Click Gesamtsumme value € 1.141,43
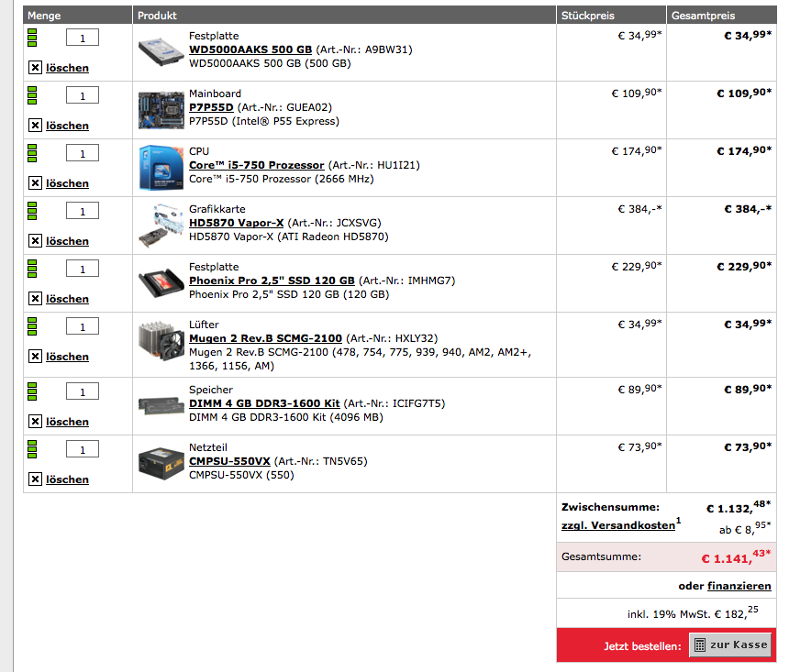 click(x=736, y=557)
